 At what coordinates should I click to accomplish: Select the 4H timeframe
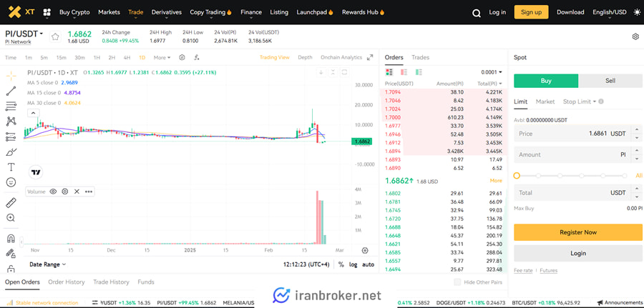pos(127,57)
